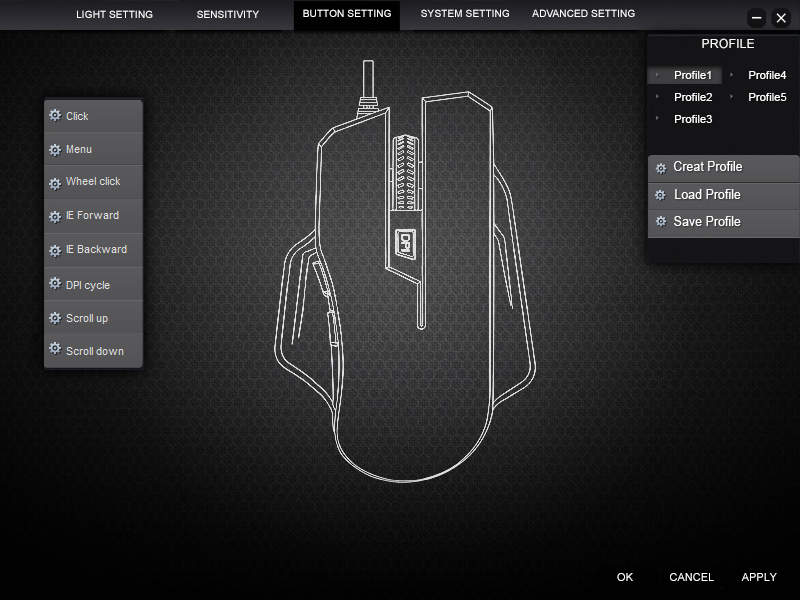Select Profile1 in the profile list
The image size is (801, 600).
point(692,75)
